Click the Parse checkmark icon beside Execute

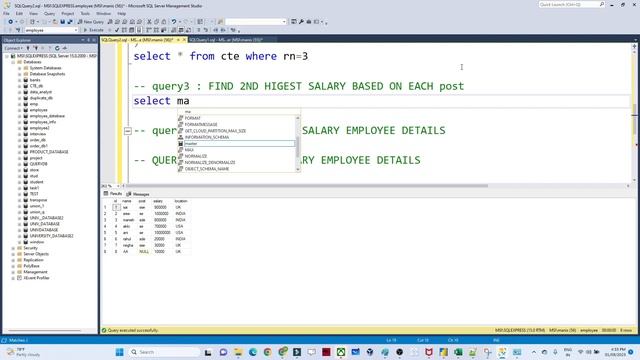[117, 30]
